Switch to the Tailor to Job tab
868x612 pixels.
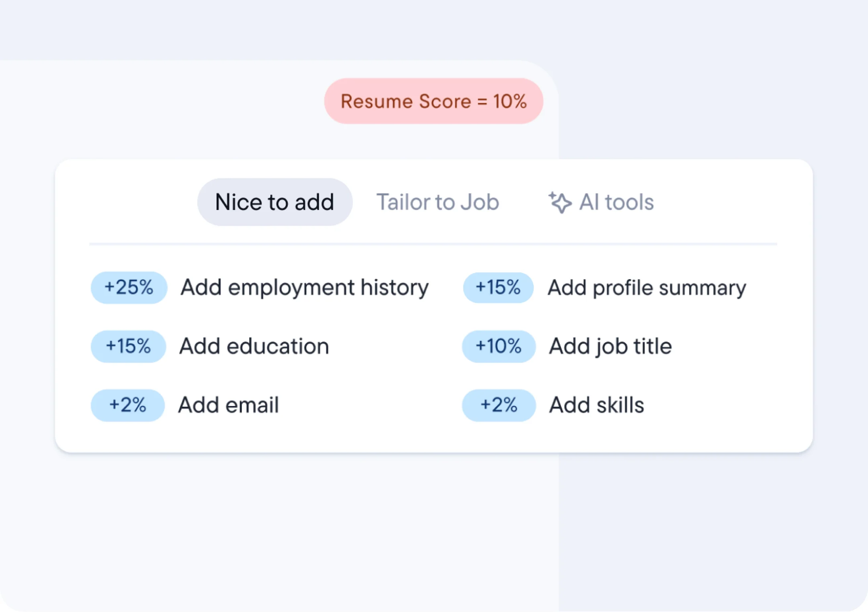tap(438, 203)
